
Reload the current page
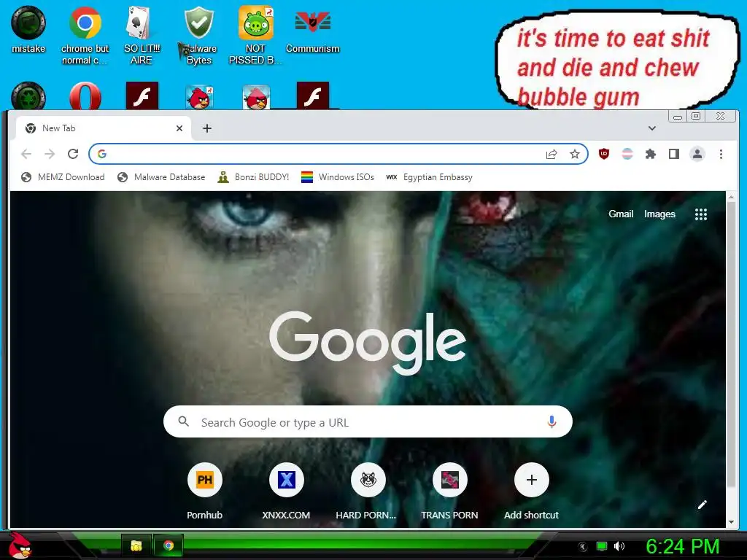click(x=73, y=154)
